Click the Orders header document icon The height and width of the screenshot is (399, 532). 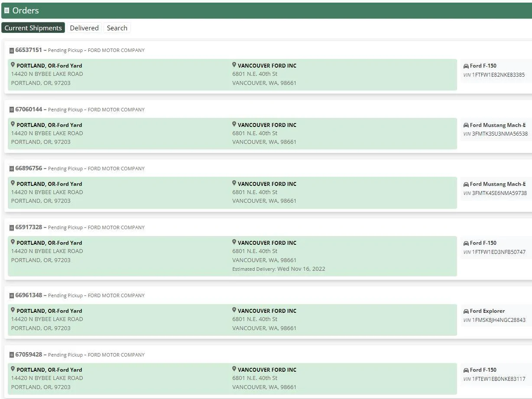coord(6,10)
